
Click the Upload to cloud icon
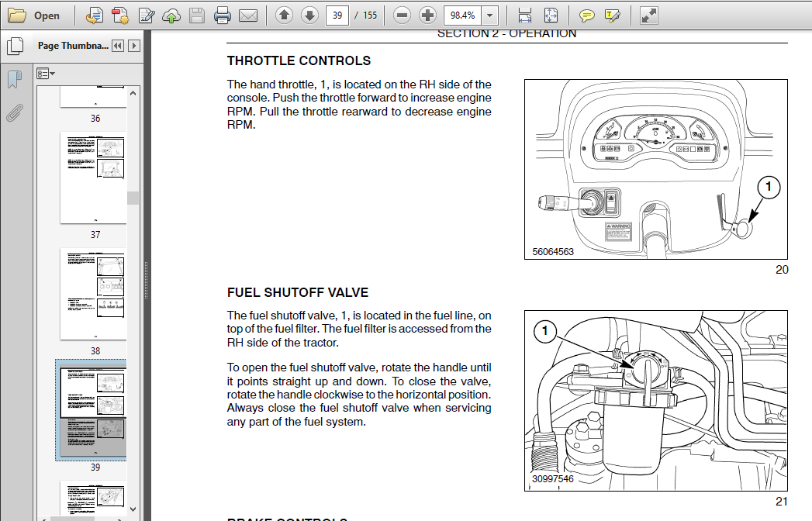coord(171,16)
